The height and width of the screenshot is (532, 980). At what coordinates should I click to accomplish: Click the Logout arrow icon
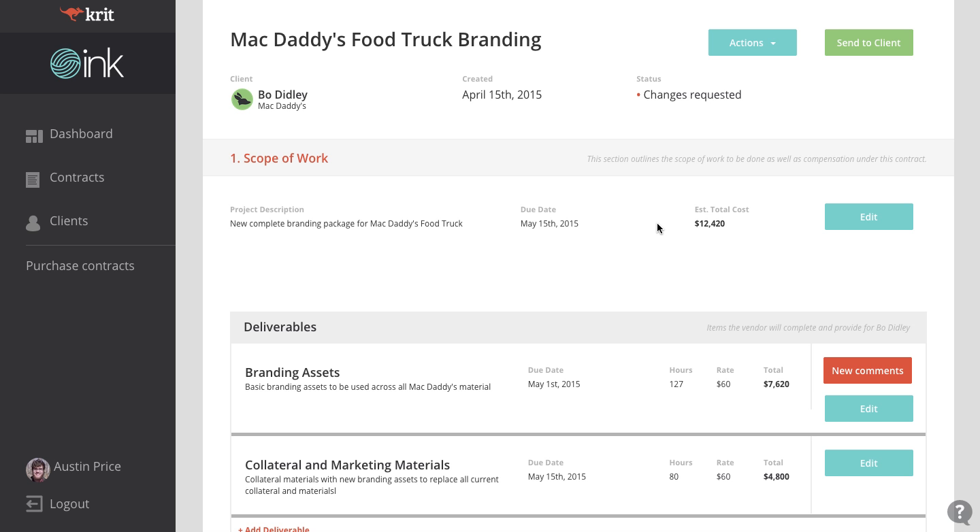click(34, 504)
